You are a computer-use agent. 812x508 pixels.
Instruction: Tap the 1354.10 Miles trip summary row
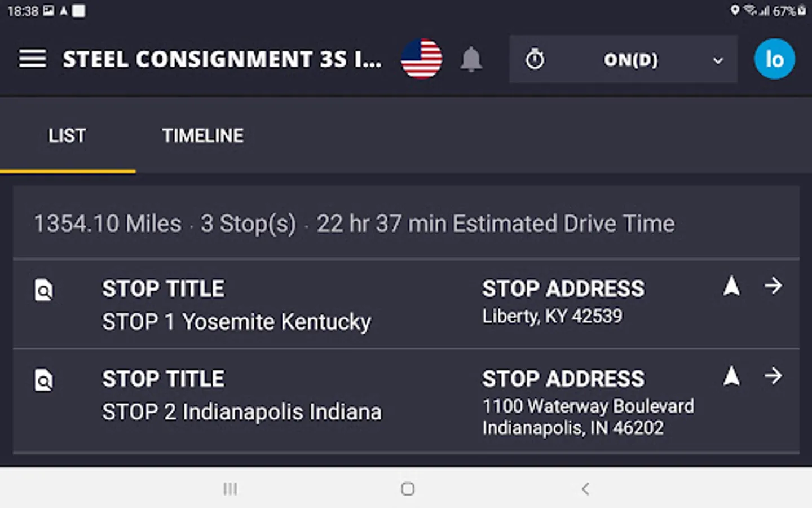coord(354,223)
